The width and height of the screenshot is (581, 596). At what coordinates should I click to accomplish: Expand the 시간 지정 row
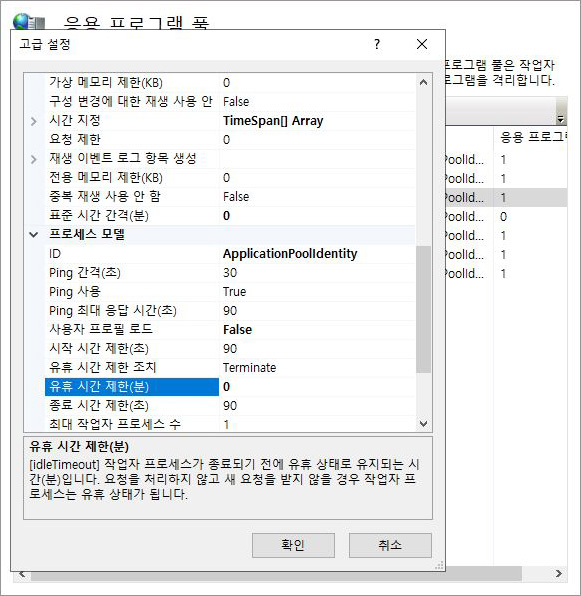click(x=33, y=121)
